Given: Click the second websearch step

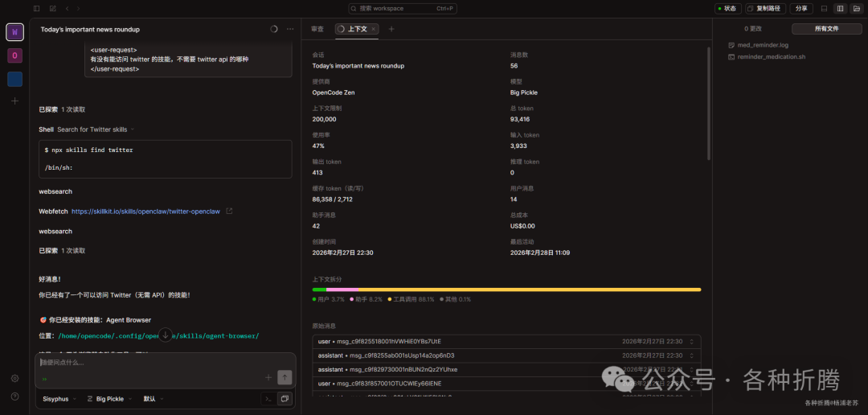Looking at the screenshot, I should coord(55,231).
